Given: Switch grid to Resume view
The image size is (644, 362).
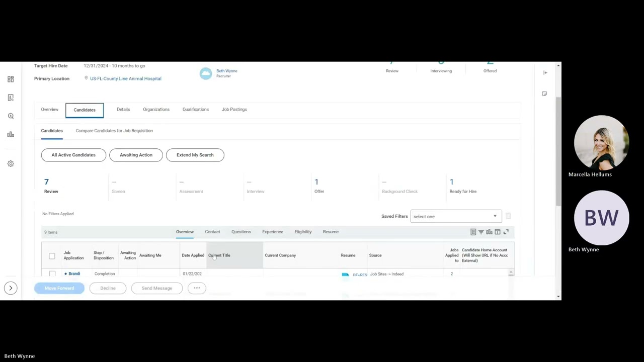Looking at the screenshot, I should click(x=331, y=232).
